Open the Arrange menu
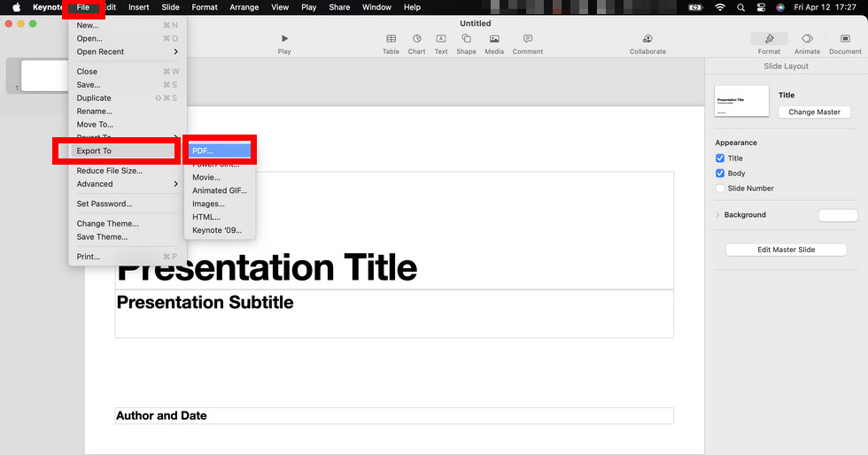868x455 pixels. [x=244, y=7]
